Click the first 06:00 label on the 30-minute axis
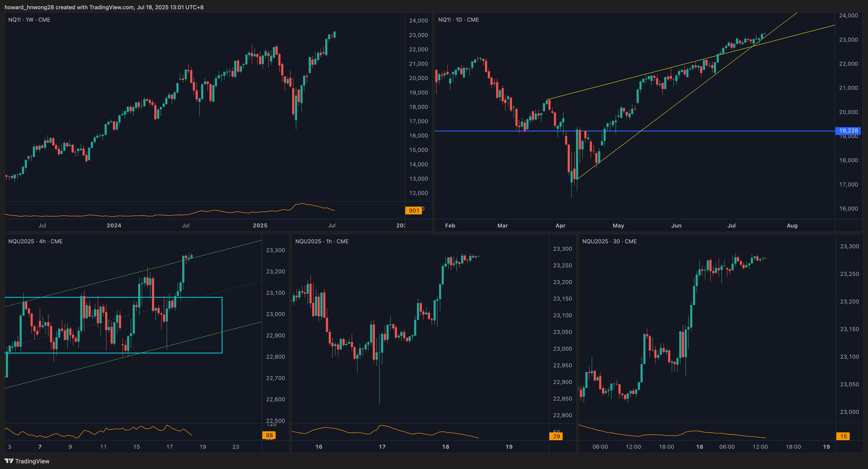 click(x=600, y=447)
